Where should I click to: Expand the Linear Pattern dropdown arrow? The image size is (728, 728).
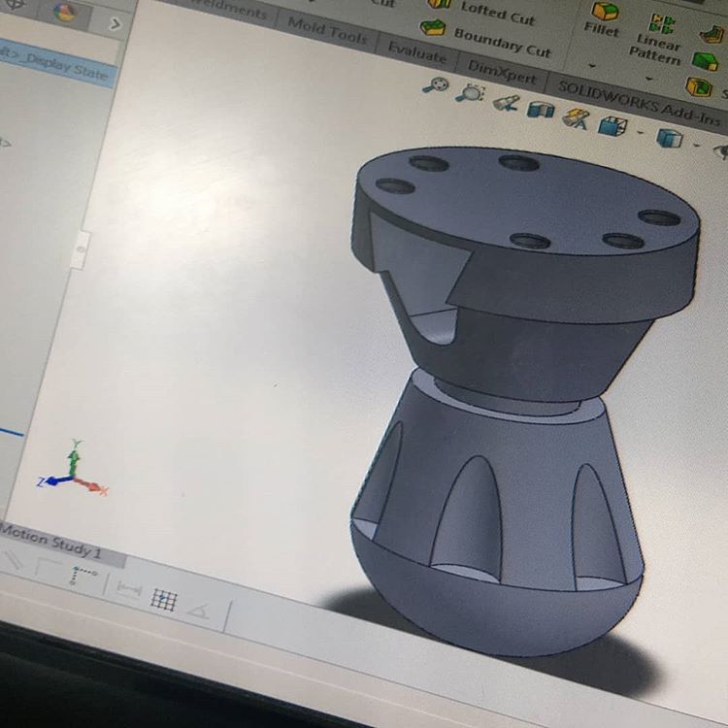(649, 79)
